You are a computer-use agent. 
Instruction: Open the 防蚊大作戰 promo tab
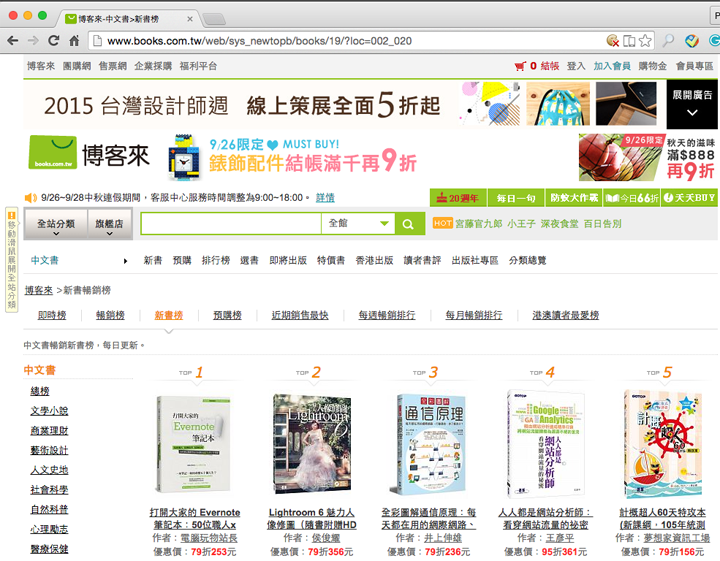pyautogui.click(x=574, y=198)
